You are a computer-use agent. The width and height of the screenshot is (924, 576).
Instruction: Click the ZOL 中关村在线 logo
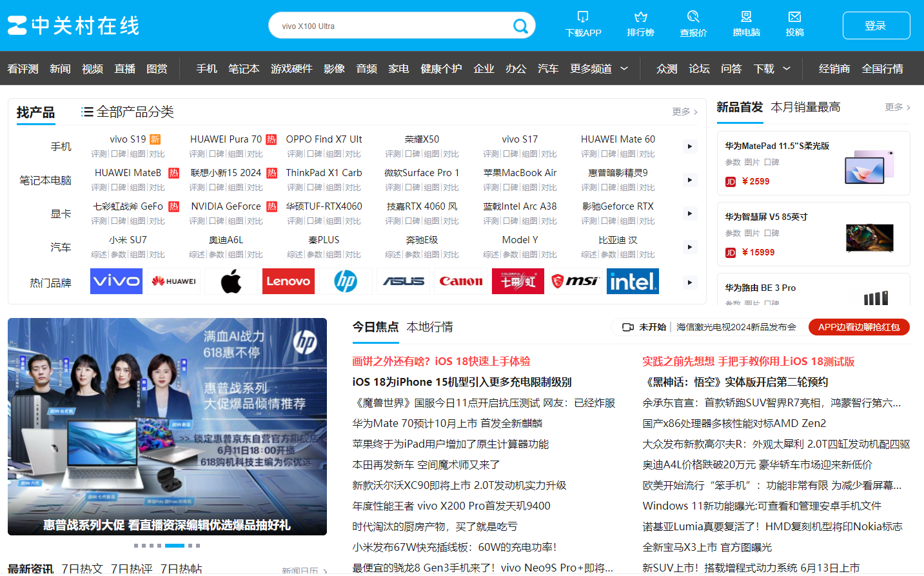click(x=74, y=26)
